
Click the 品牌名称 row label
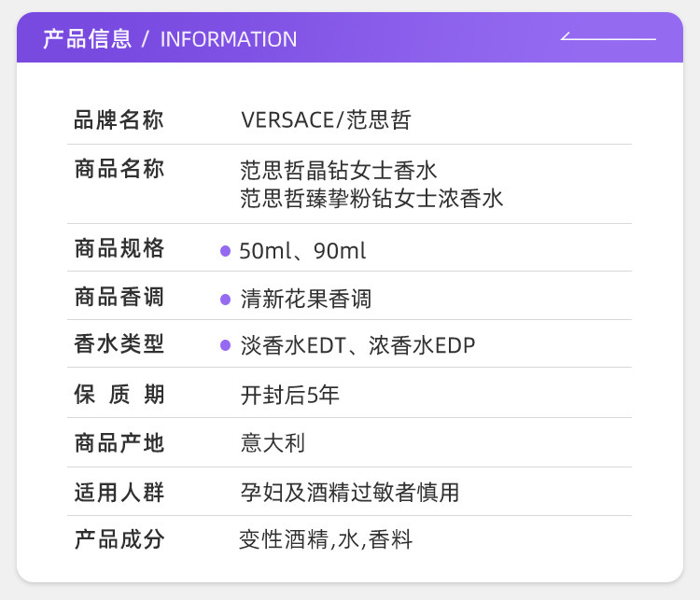(119, 120)
